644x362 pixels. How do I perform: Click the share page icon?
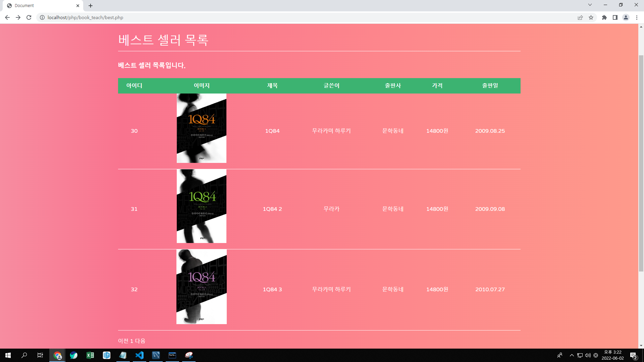pos(580,17)
